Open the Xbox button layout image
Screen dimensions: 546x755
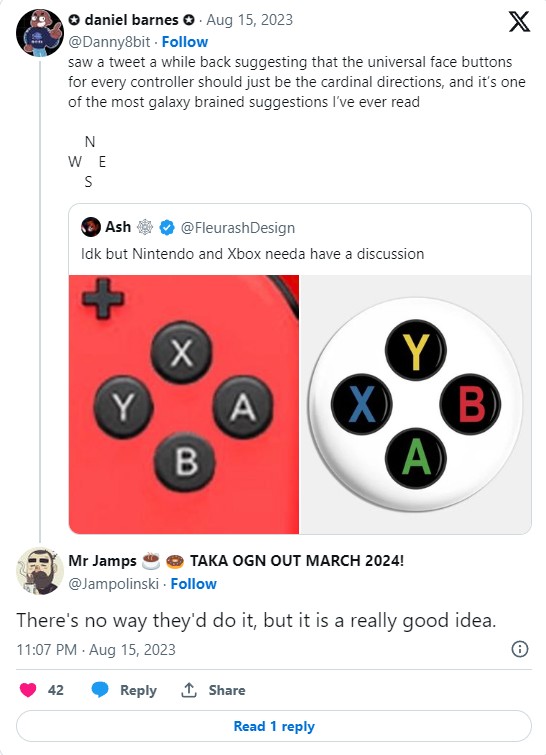415,404
